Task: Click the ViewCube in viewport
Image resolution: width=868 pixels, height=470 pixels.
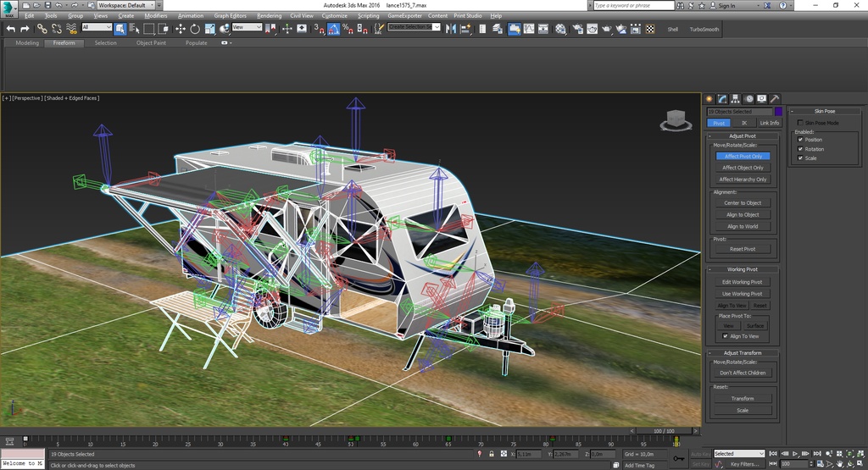Action: coord(676,120)
